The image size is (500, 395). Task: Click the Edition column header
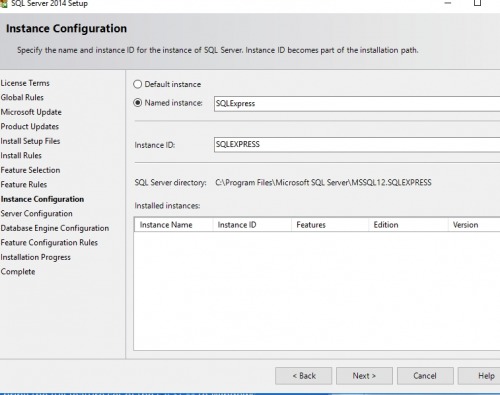tap(408, 225)
